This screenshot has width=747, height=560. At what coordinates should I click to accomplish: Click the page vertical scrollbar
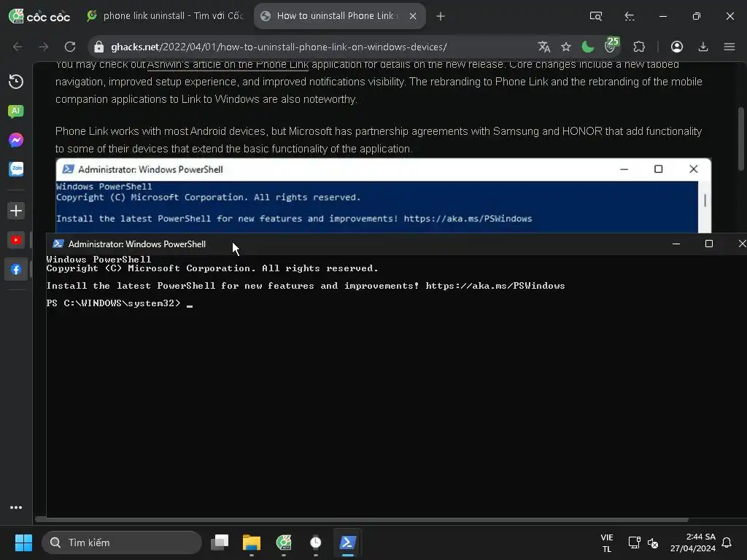[741, 139]
